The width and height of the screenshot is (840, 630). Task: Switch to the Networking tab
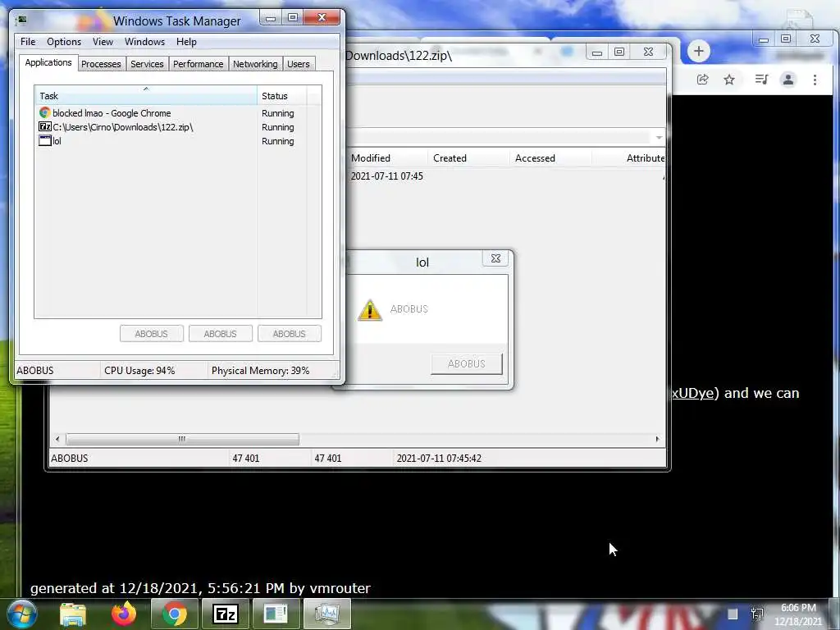(x=255, y=64)
